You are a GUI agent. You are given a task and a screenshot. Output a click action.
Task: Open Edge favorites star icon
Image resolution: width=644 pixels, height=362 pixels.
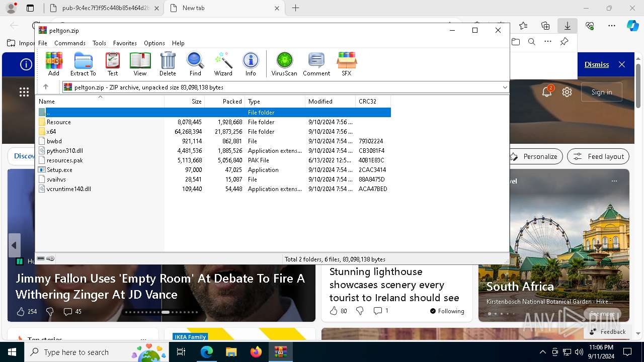coord(523,26)
